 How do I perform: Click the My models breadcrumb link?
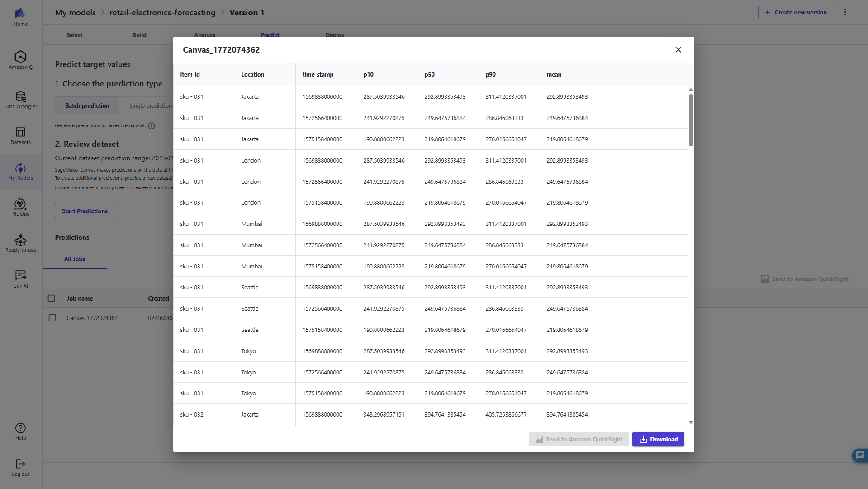click(x=76, y=13)
